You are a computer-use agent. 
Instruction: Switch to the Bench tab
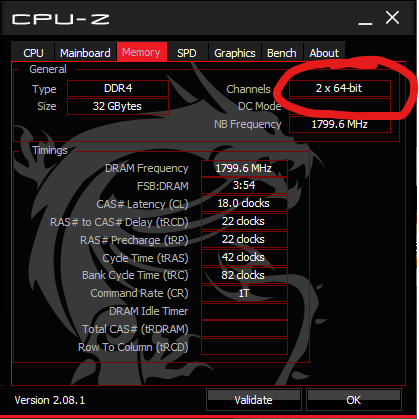(x=282, y=52)
